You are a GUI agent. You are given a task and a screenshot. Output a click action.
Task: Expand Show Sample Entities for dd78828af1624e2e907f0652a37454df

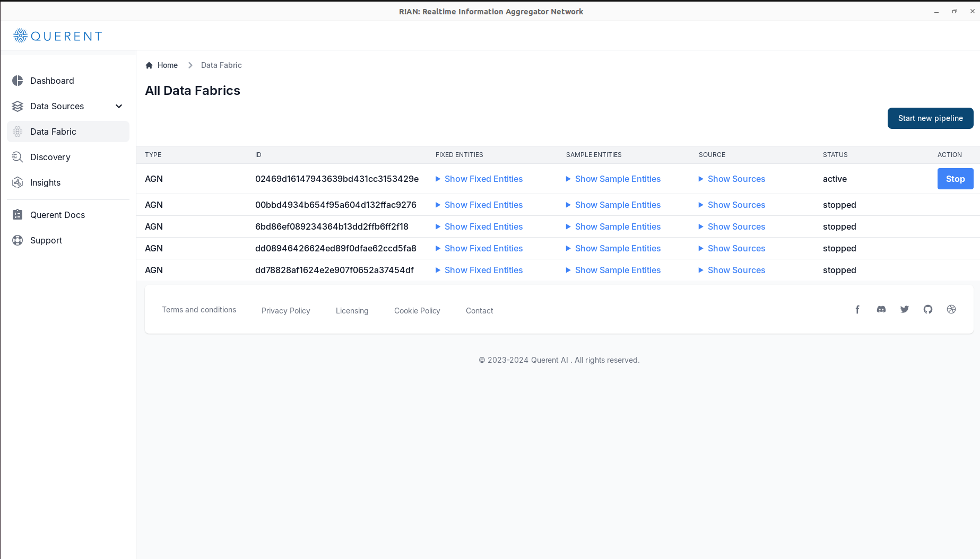pos(613,270)
